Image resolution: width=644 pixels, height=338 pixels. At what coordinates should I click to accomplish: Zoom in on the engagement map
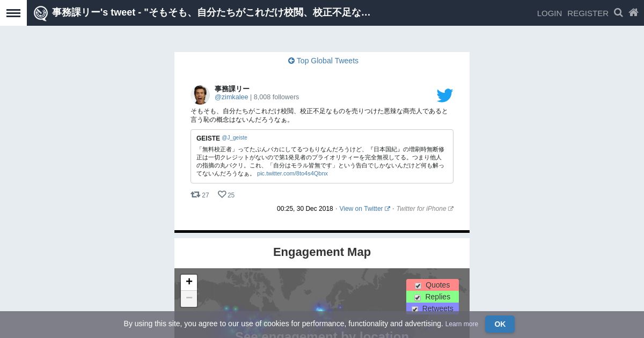pos(189,282)
